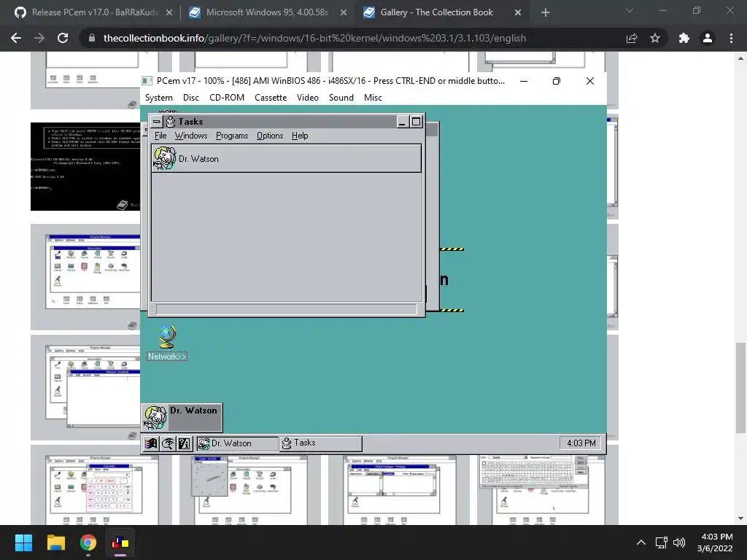Reload the gallery page

pos(63,38)
